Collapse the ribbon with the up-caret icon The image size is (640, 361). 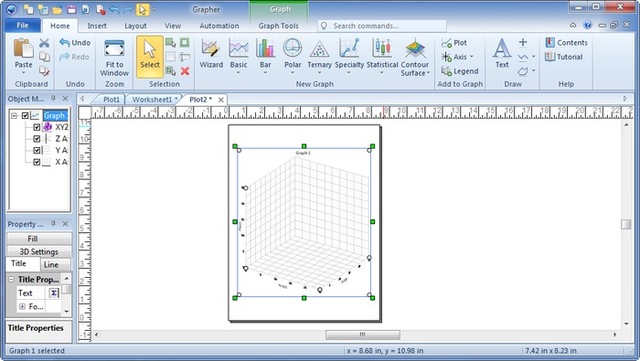tap(573, 25)
